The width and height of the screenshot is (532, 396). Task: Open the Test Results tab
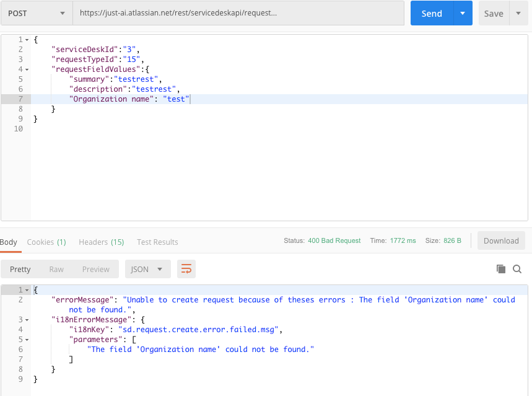coord(157,242)
